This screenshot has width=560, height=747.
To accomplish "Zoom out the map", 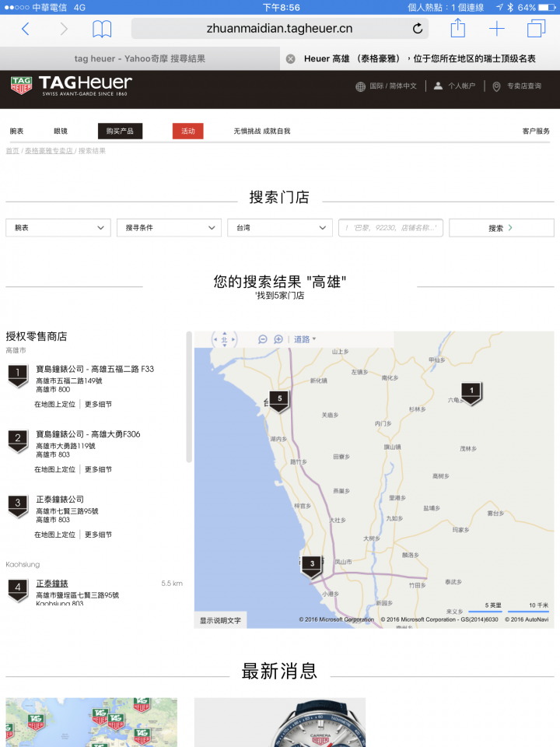I will pyautogui.click(x=262, y=339).
